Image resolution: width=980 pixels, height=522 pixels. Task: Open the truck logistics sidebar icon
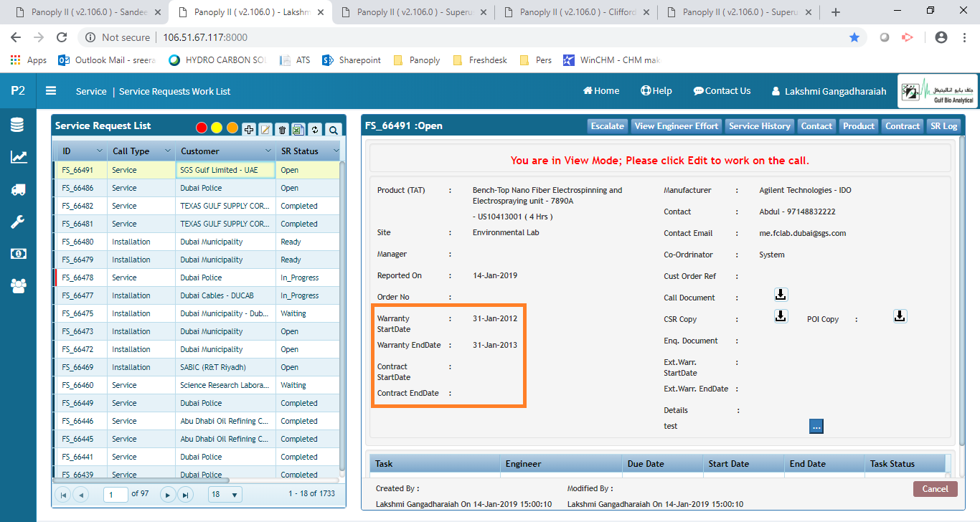coord(18,189)
